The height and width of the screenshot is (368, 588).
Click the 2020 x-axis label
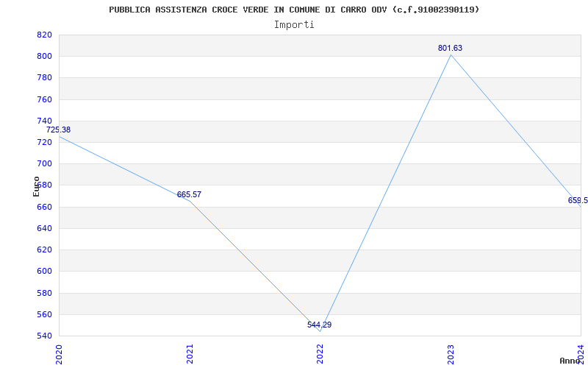click(59, 354)
